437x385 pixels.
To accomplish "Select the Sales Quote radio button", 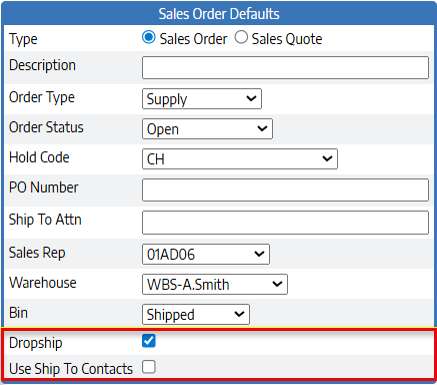I will tap(241, 37).
